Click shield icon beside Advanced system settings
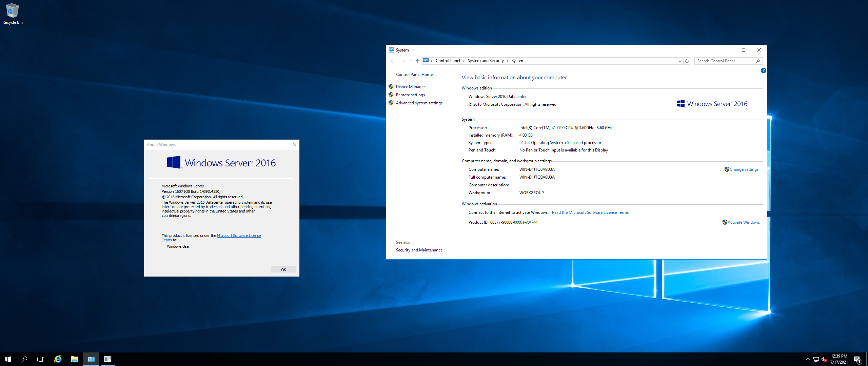The image size is (868, 366). [391, 103]
